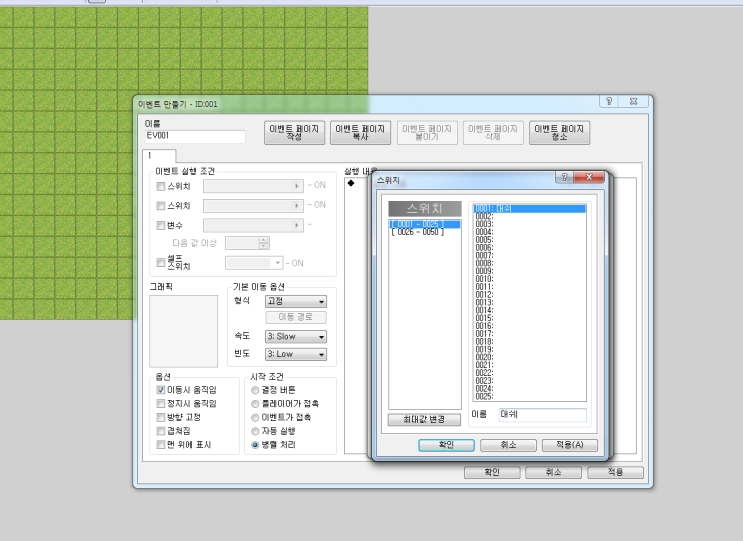This screenshot has width=743, height=541.
Task: Click 최대값 변경 button in 스위치 dialog
Action: (x=424, y=419)
